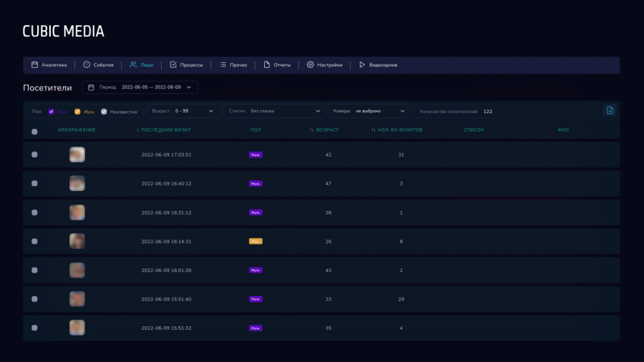Sort by Последний визит column header
644x362 pixels.
pyautogui.click(x=165, y=130)
